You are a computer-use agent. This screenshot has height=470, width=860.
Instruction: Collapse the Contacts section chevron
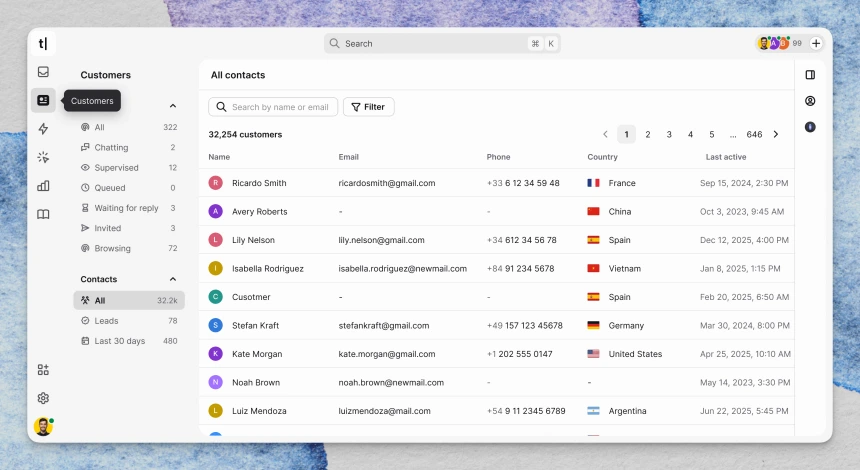[173, 279]
